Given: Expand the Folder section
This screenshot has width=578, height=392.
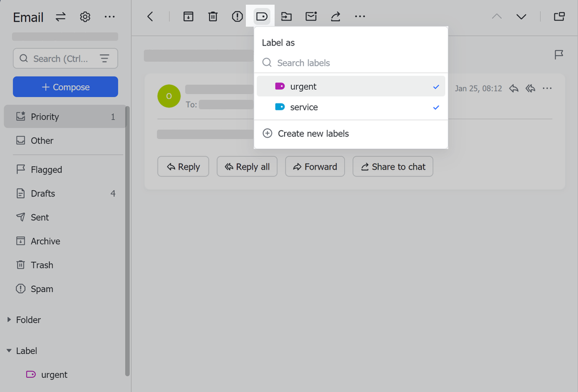Looking at the screenshot, I should pyautogui.click(x=8, y=319).
